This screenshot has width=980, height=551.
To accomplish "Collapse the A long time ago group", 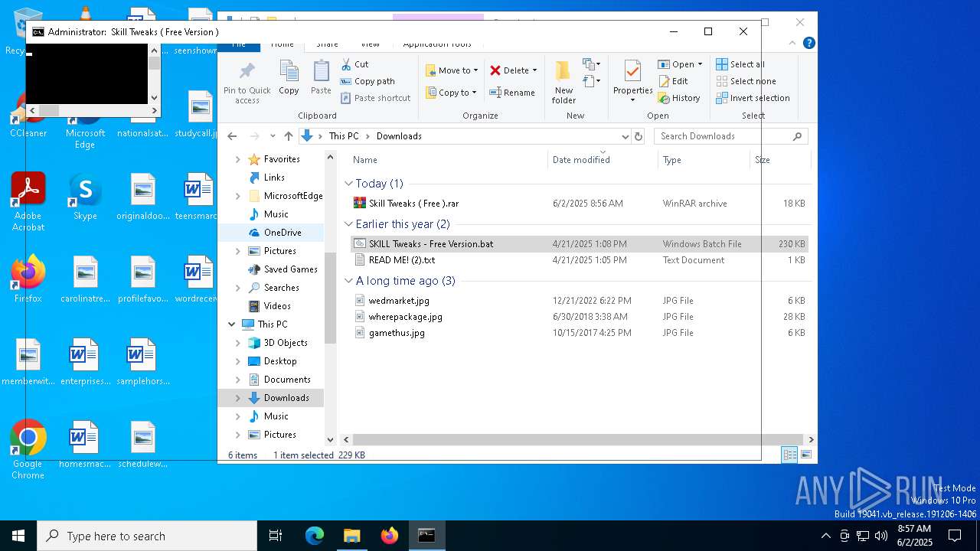I will 348,281.
